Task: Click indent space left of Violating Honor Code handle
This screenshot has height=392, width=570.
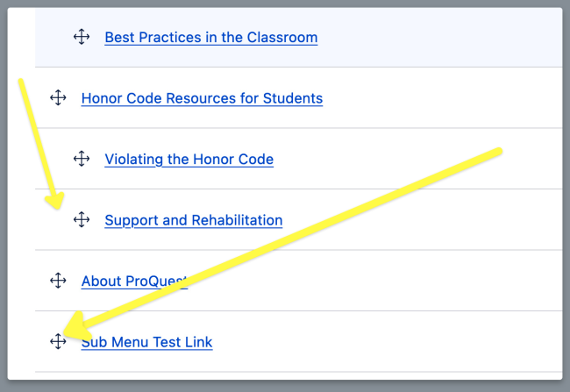Action: click(53, 160)
